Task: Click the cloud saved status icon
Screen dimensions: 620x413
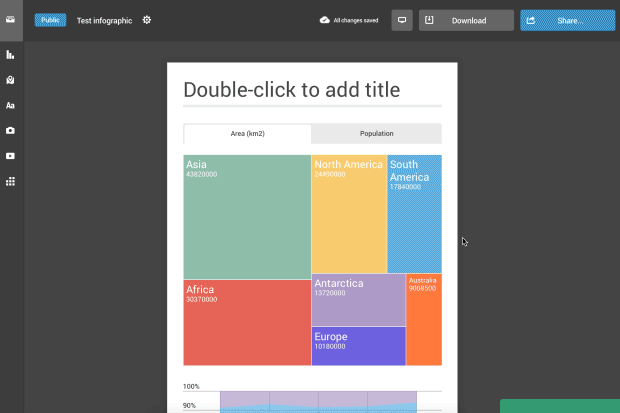Action: (324, 20)
